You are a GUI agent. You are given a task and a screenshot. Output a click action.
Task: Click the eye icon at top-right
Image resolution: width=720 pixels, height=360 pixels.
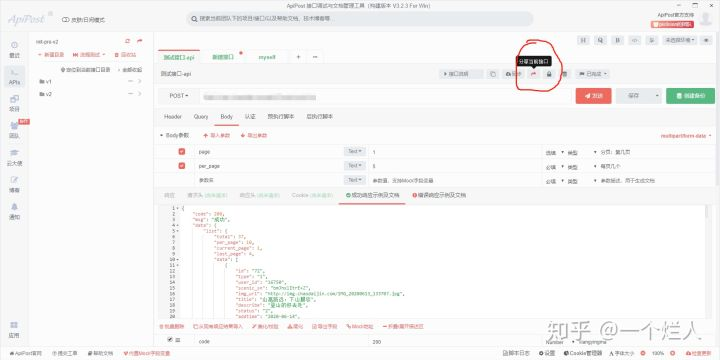point(707,40)
